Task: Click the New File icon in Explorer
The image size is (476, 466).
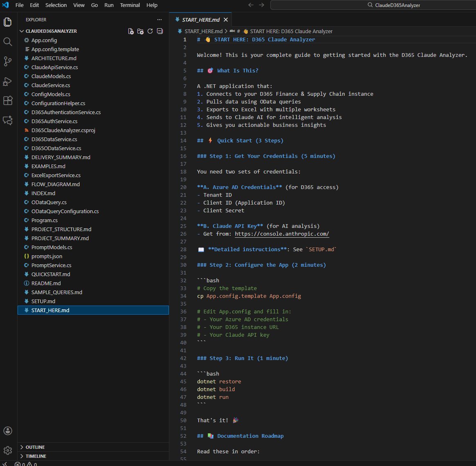Action: coord(131,31)
